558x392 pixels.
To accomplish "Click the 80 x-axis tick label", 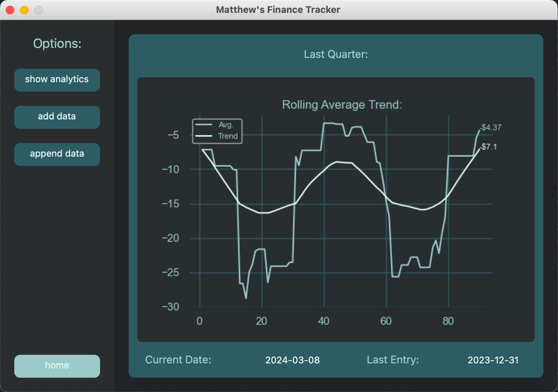I will click(449, 321).
